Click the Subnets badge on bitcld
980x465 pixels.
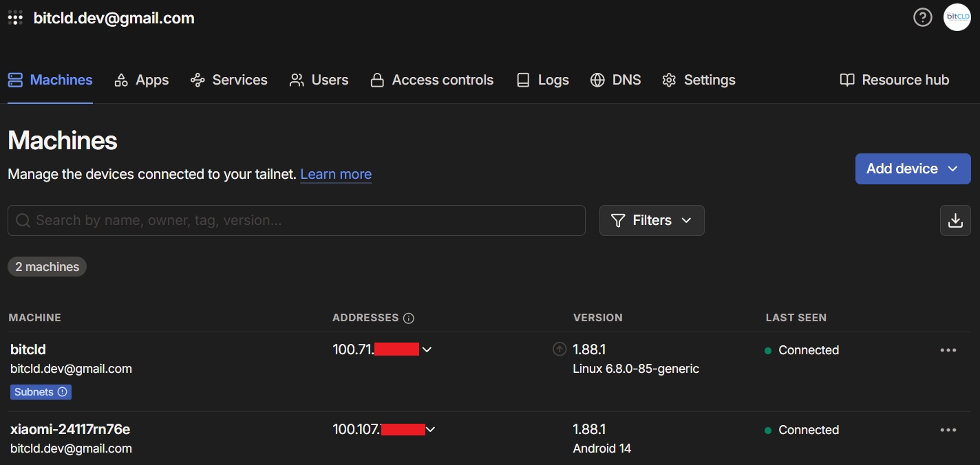[x=41, y=392]
